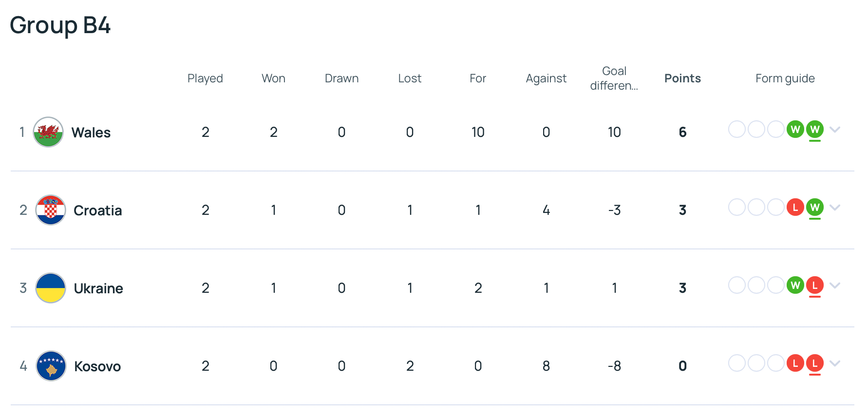Click the Points column header

click(x=682, y=78)
